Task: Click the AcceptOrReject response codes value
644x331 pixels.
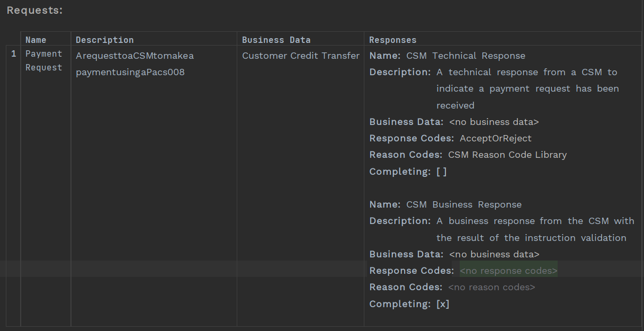Action: pos(495,138)
